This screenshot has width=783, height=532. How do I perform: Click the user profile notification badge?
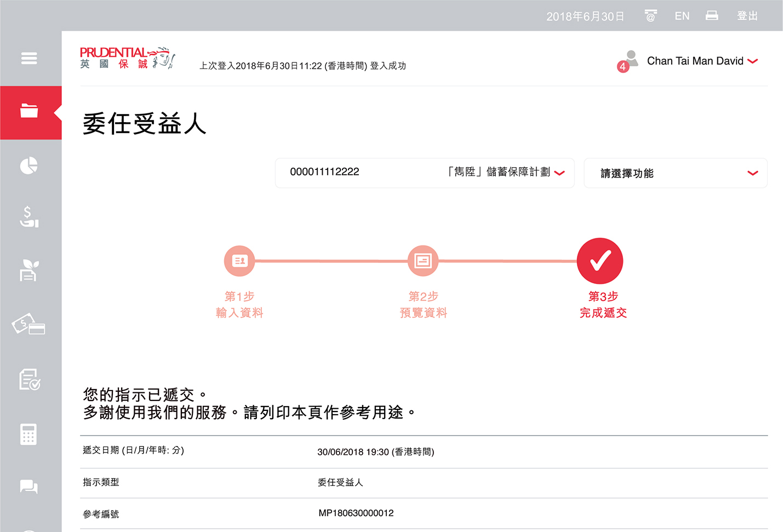point(623,66)
